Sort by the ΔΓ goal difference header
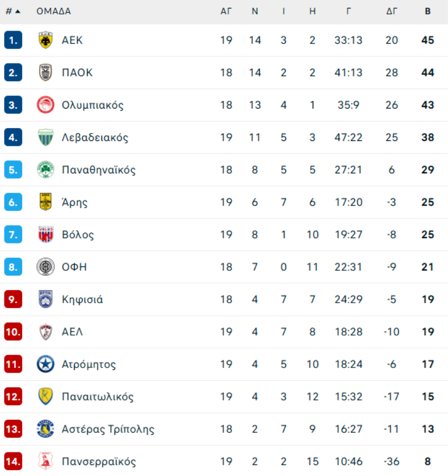 tap(392, 11)
